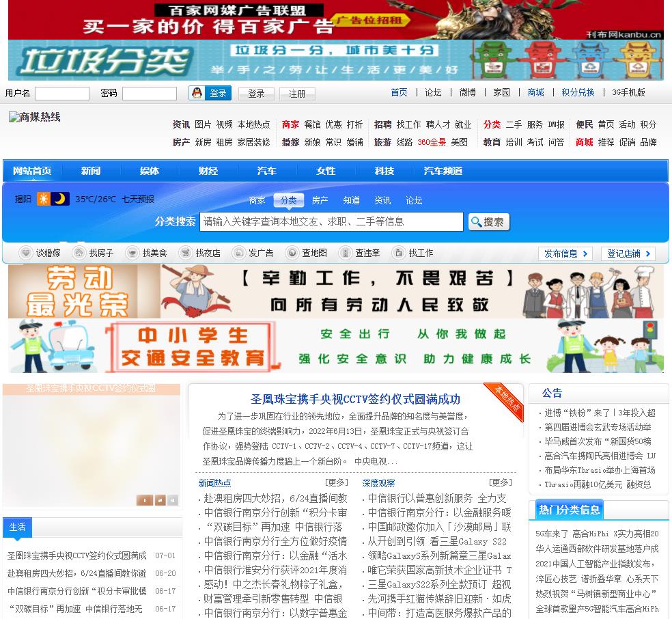Open the 深度观察 section heading
The height and width of the screenshot is (619, 672).
click(378, 483)
